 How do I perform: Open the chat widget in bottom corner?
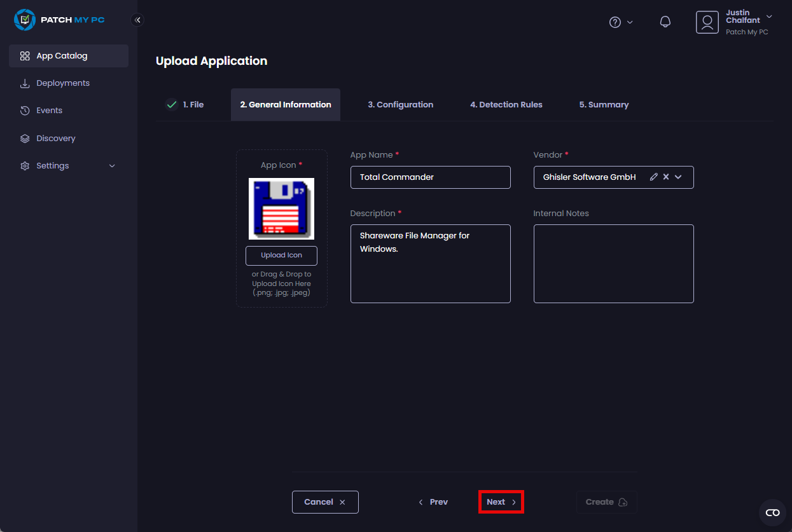point(772,512)
